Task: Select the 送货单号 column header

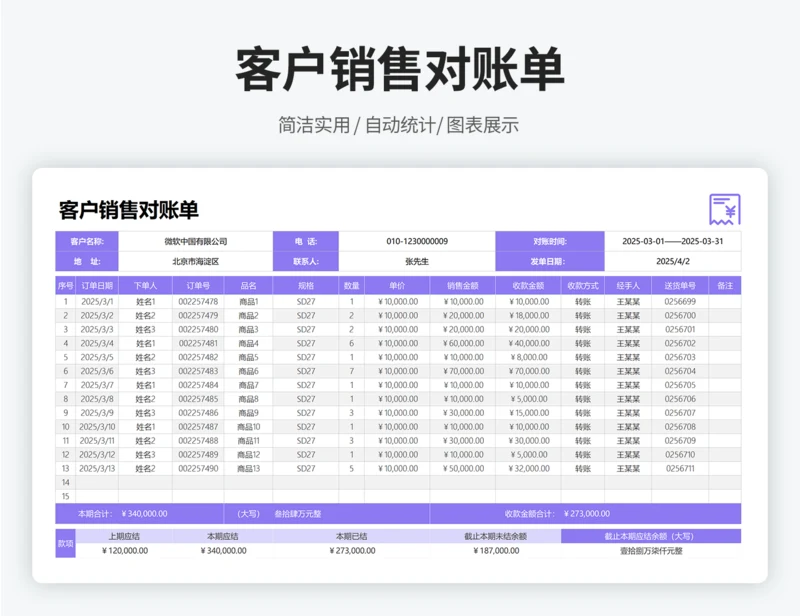Action: pyautogui.click(x=680, y=286)
